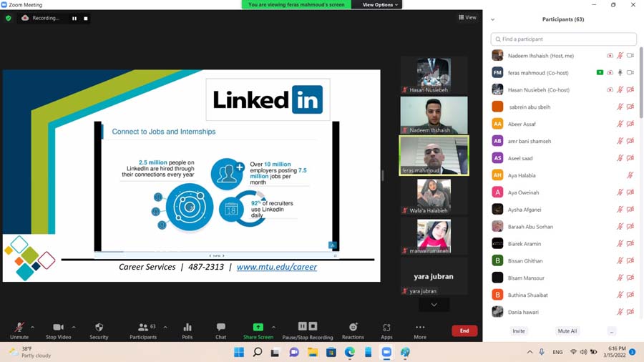Image resolution: width=644 pixels, height=362 pixels.
Task: Select Nadeem Ihshaish video thumbnail
Action: [x=434, y=115]
